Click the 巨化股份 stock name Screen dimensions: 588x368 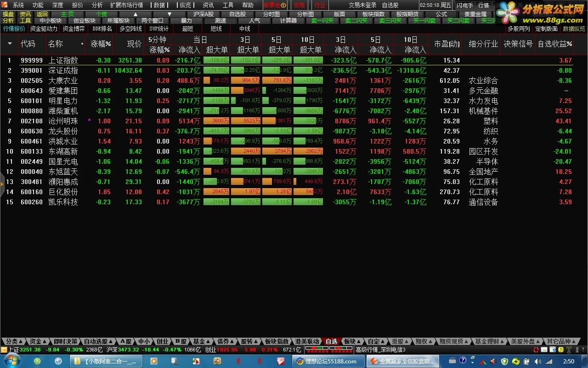coord(63,192)
